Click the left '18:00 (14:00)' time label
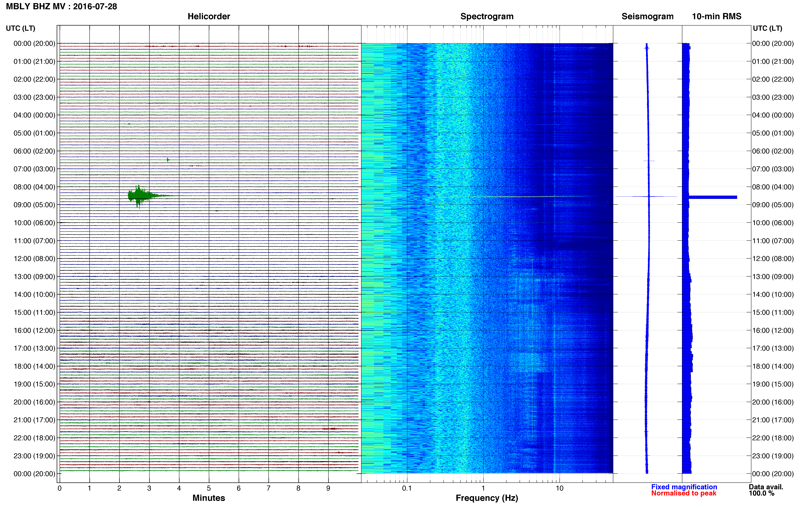 (34, 366)
